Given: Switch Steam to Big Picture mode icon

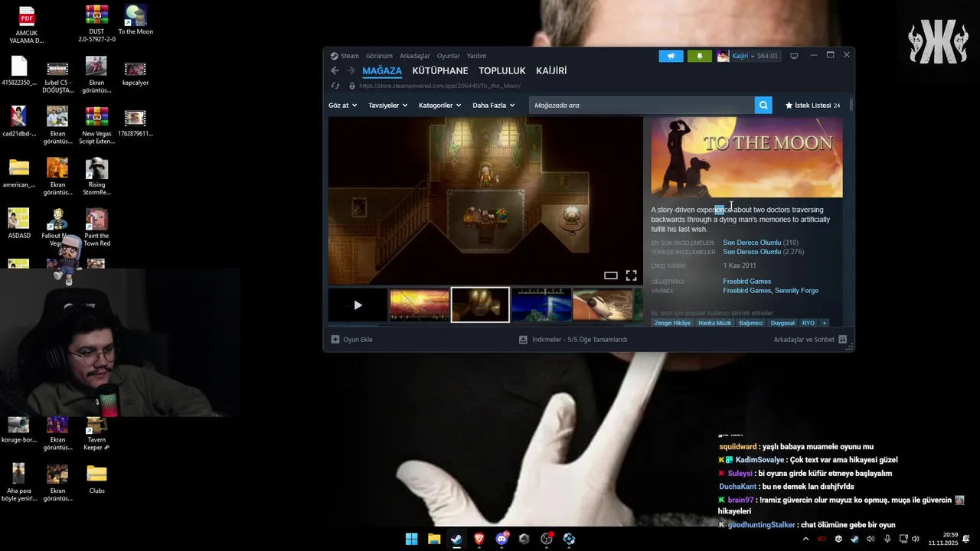Looking at the screenshot, I should click(x=794, y=56).
